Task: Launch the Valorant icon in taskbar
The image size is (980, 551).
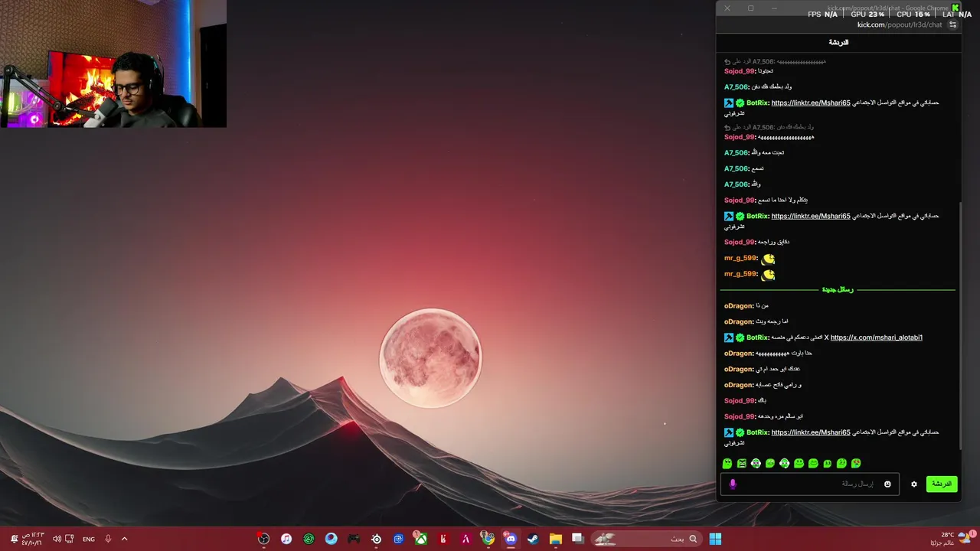Action: [465, 539]
